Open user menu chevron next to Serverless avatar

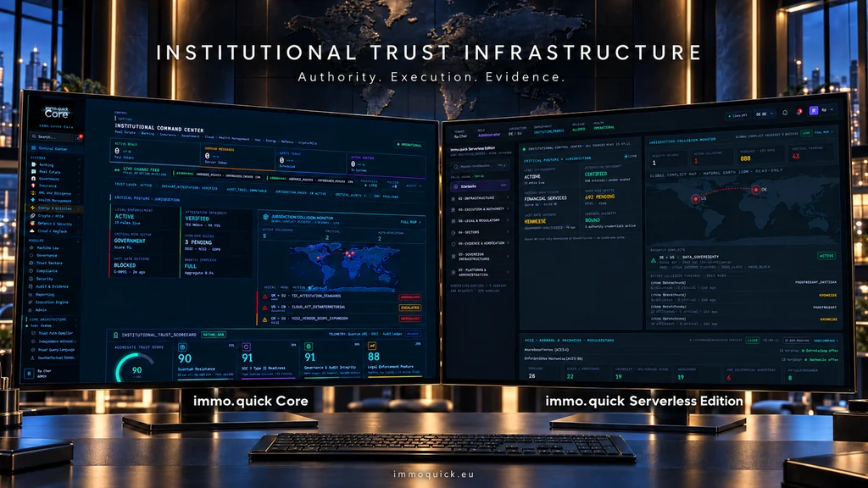(x=832, y=109)
